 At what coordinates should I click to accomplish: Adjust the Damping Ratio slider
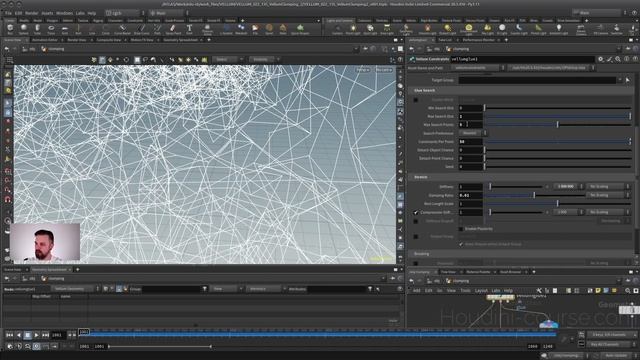[534, 195]
